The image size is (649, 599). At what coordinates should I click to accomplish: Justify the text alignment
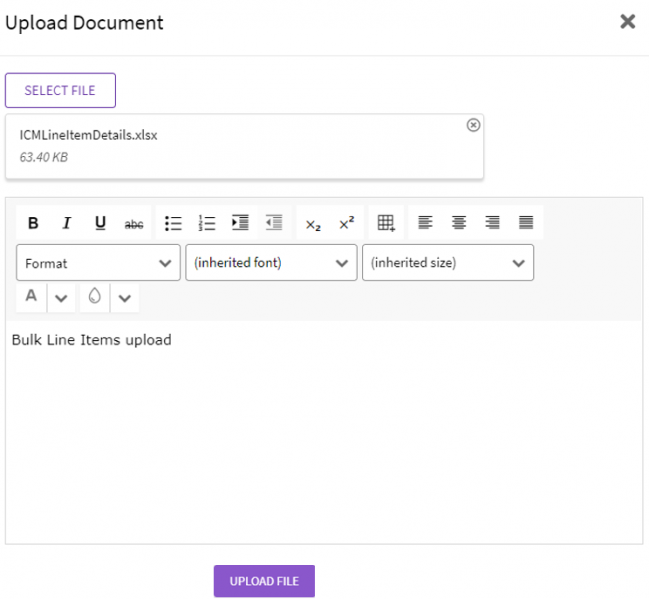pos(526,223)
